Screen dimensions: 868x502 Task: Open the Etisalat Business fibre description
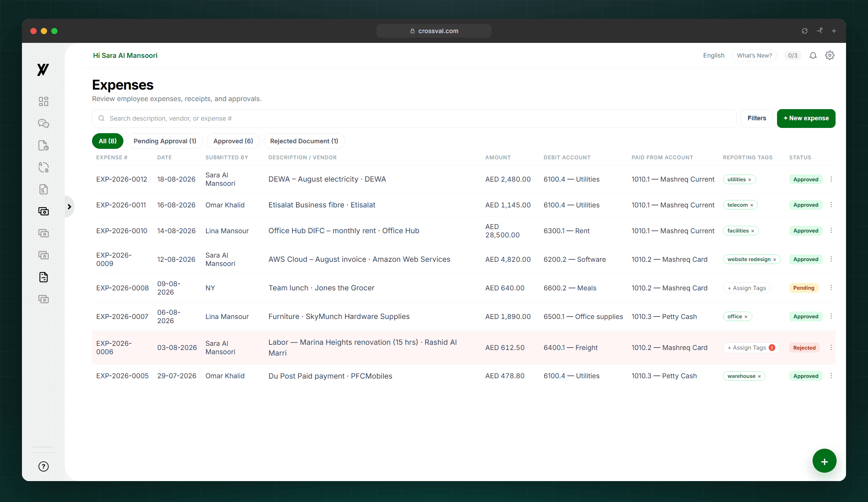[322, 205]
